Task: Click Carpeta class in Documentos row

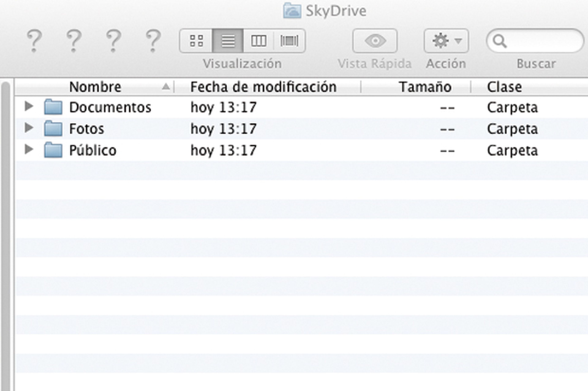Action: pos(513,107)
